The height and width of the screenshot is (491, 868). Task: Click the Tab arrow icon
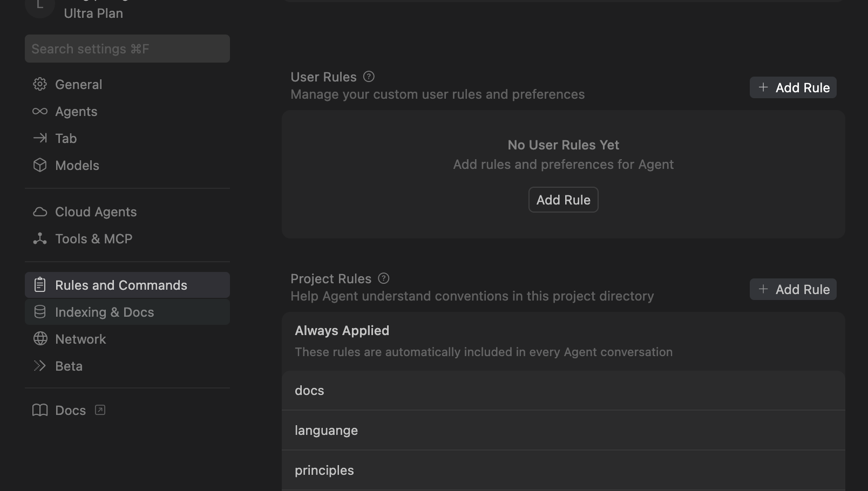coord(40,138)
